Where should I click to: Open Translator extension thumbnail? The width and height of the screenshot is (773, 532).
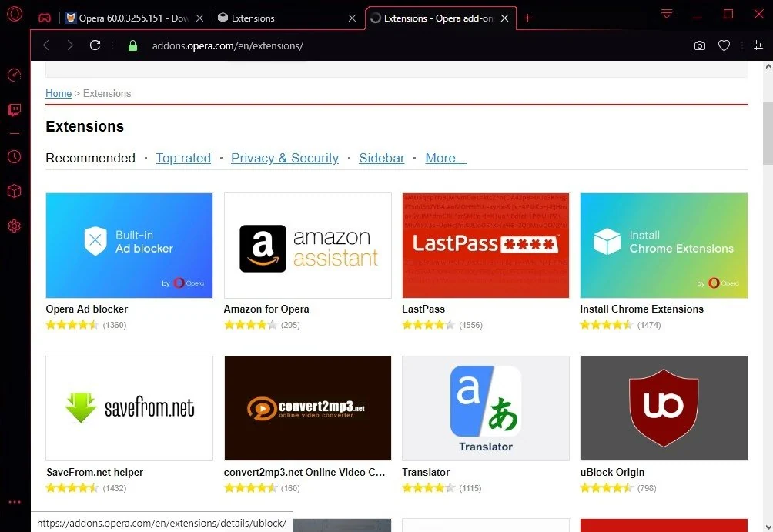486,409
